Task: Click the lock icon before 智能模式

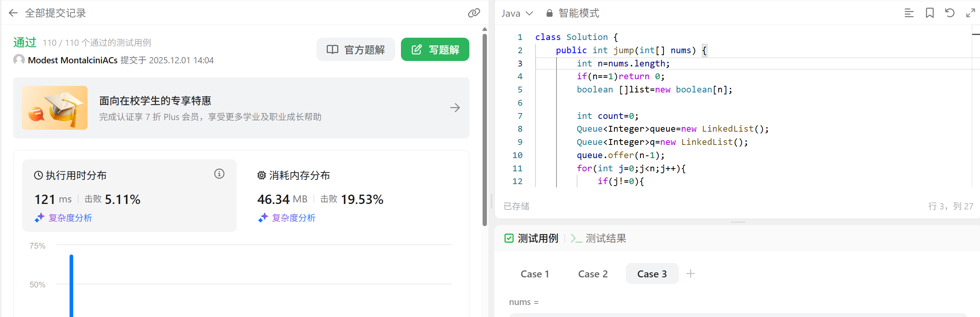Action: 549,13
